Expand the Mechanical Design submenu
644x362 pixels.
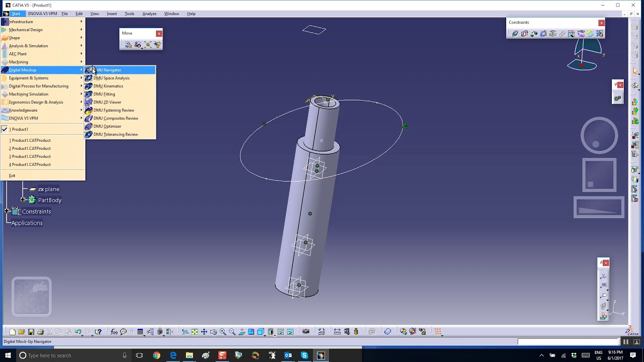(x=43, y=30)
